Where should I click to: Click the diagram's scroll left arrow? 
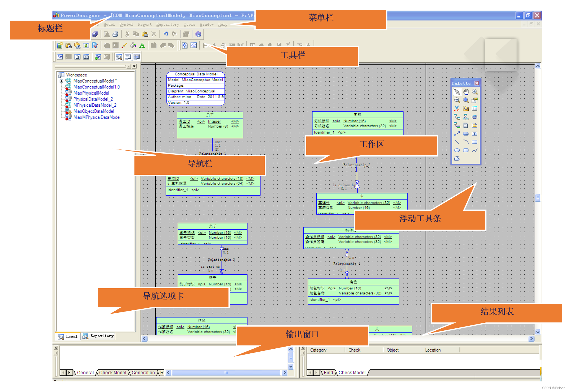click(144, 339)
